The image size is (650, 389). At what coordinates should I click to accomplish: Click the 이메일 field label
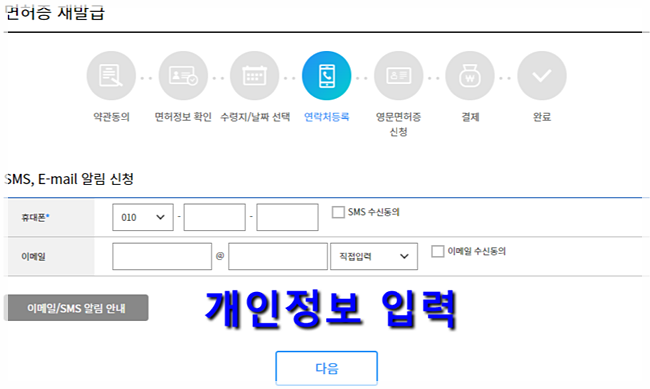(x=33, y=257)
